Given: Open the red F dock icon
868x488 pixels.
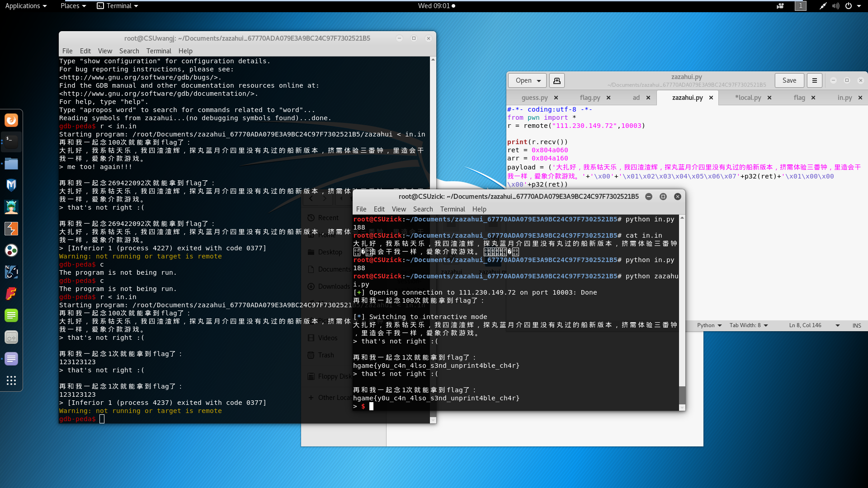Looking at the screenshot, I should (x=11, y=294).
